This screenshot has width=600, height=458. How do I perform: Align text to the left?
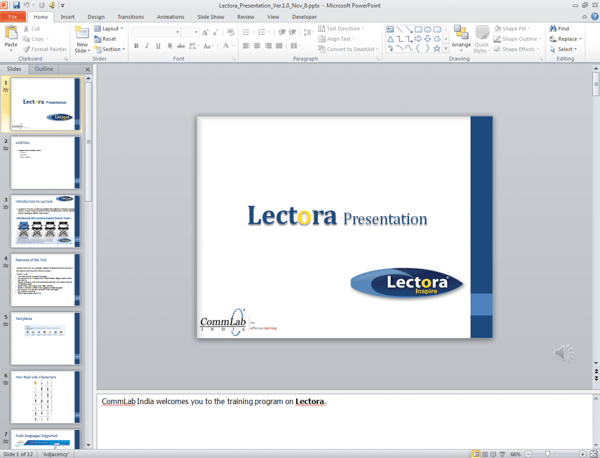[246, 46]
